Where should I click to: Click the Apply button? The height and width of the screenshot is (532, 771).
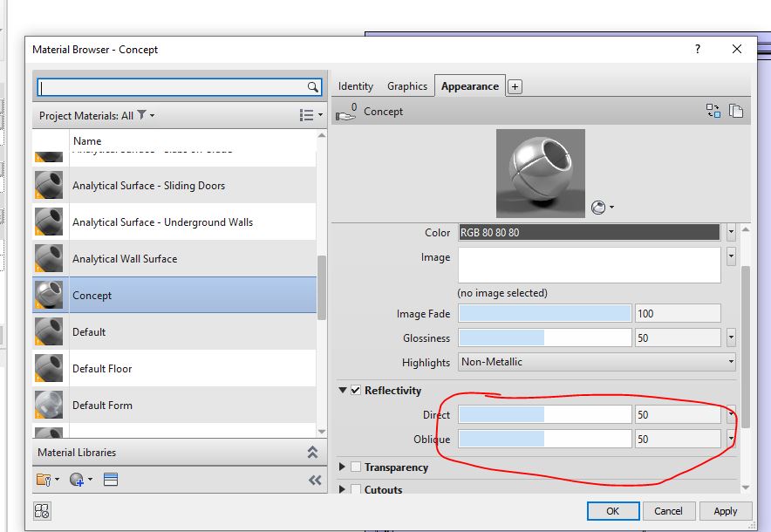pyautogui.click(x=725, y=511)
